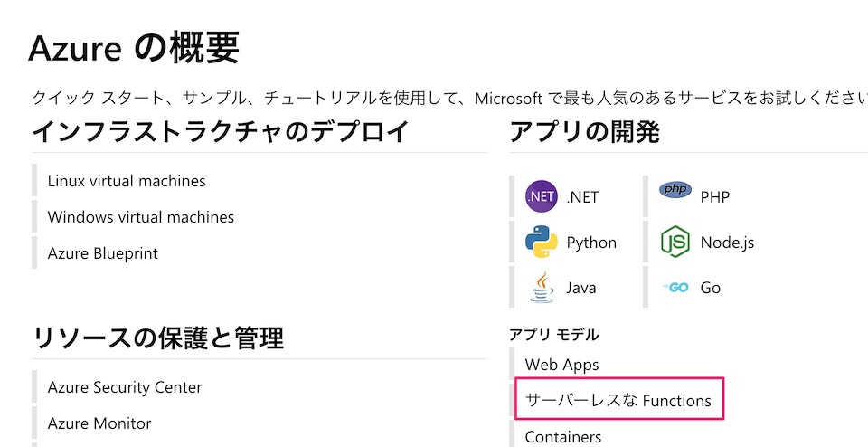
Task: Click the purple .NET logo icon
Action: pyautogui.click(x=542, y=196)
